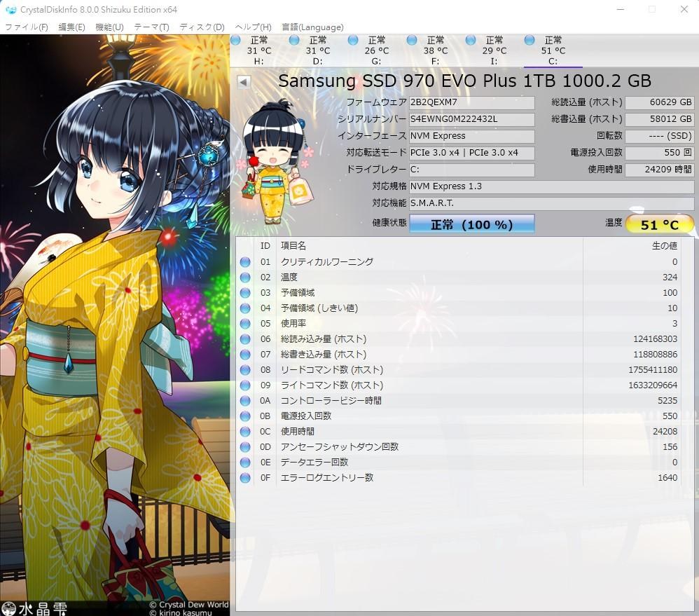Select the F: drive status orb
This screenshot has height=616, width=699.
click(x=412, y=41)
